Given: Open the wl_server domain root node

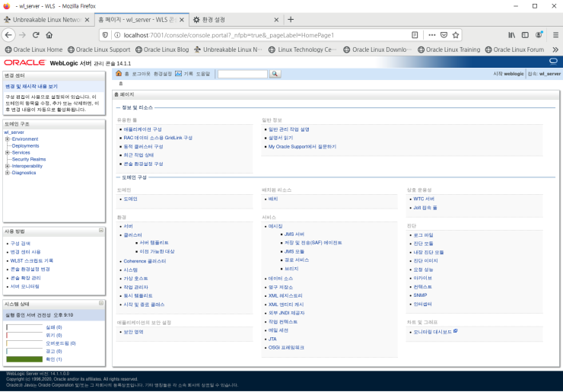Looking at the screenshot, I should point(14,132).
